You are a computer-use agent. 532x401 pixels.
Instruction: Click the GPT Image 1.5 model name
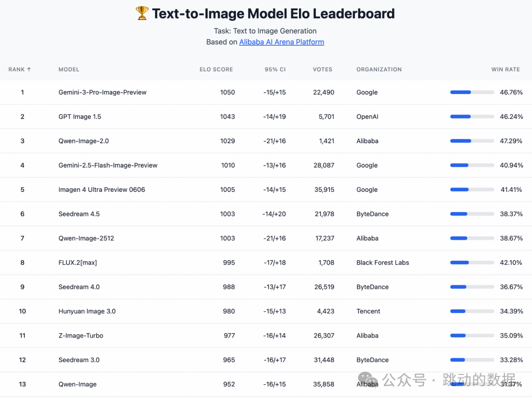tap(80, 117)
